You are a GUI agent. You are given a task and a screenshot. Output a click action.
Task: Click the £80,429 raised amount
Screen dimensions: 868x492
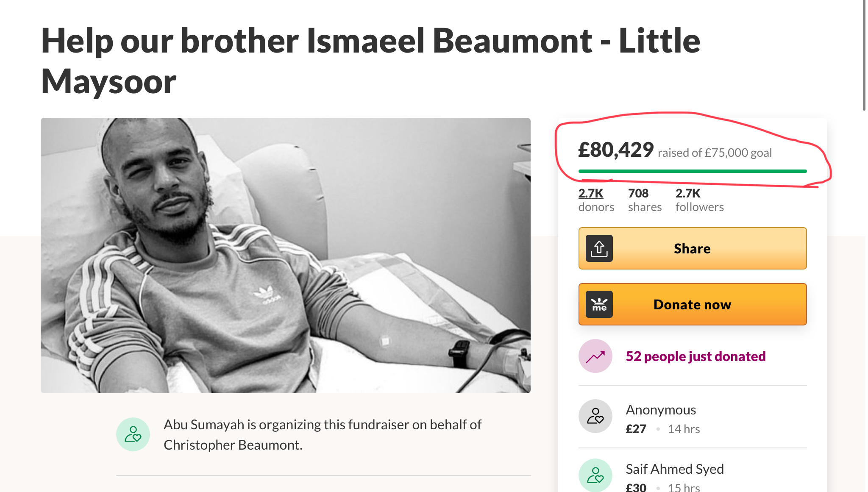tap(616, 150)
